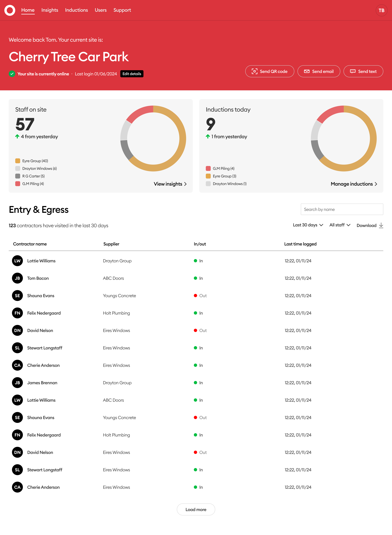The height and width of the screenshot is (535, 392).
Task: Click the Inductions today donut chart
Action: (x=344, y=139)
